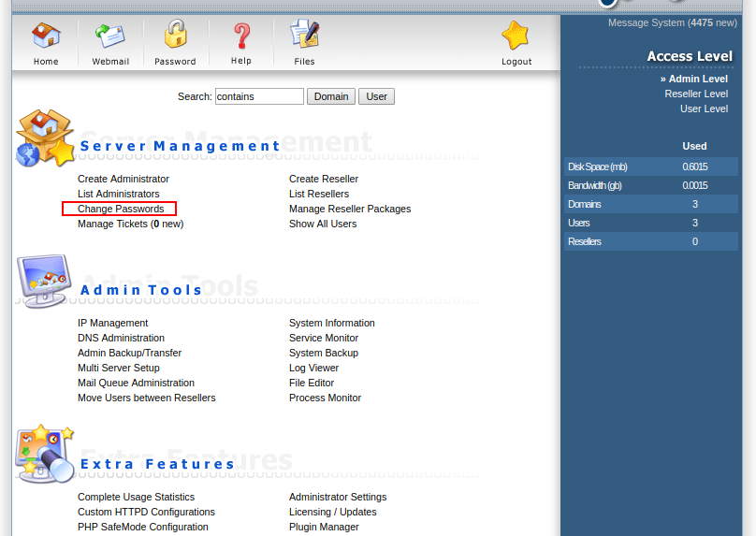Click the Extra Features heading
Screen dimensions: 756x536
[x=158, y=464]
